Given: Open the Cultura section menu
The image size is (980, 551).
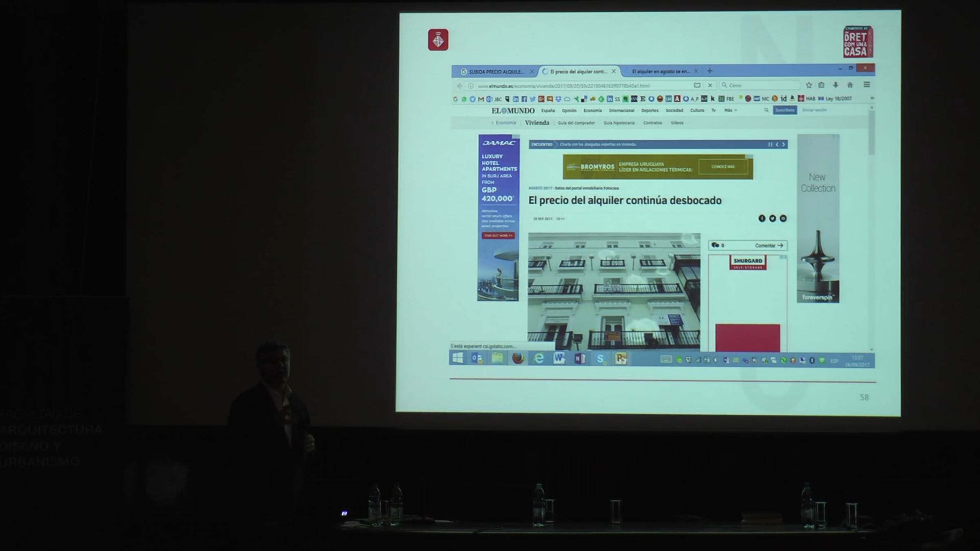Looking at the screenshot, I should click(697, 111).
